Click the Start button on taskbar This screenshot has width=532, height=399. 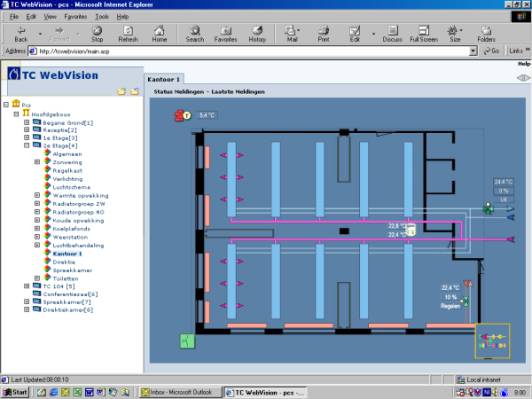[x=16, y=392]
